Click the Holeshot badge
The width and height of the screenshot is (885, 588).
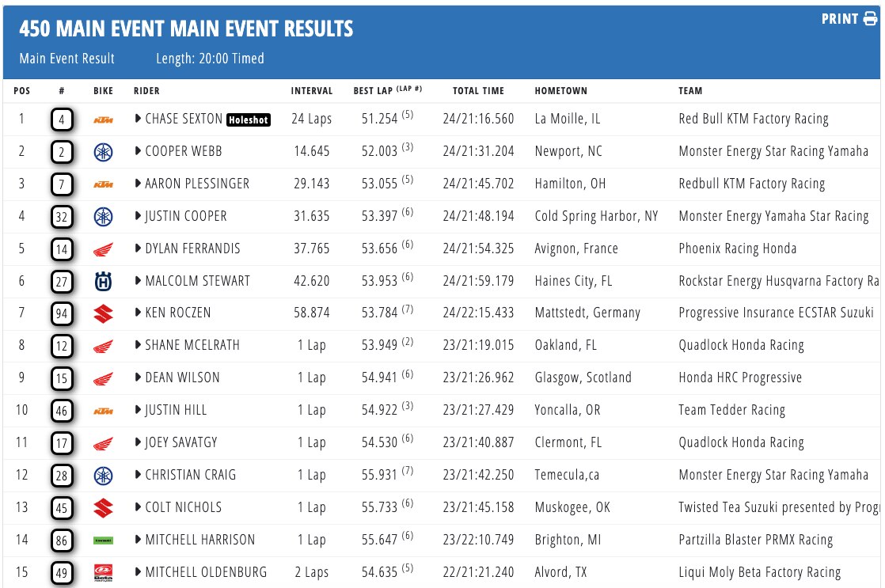coord(249,120)
